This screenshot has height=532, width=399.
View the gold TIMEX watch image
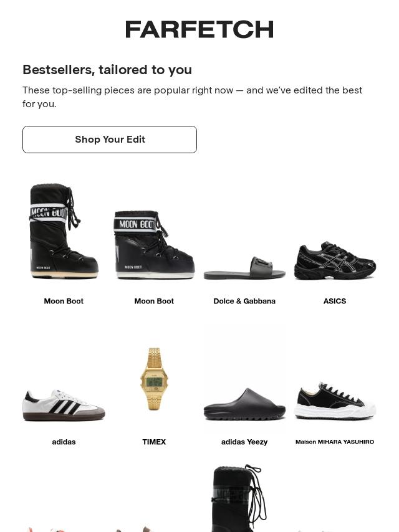[154, 378]
